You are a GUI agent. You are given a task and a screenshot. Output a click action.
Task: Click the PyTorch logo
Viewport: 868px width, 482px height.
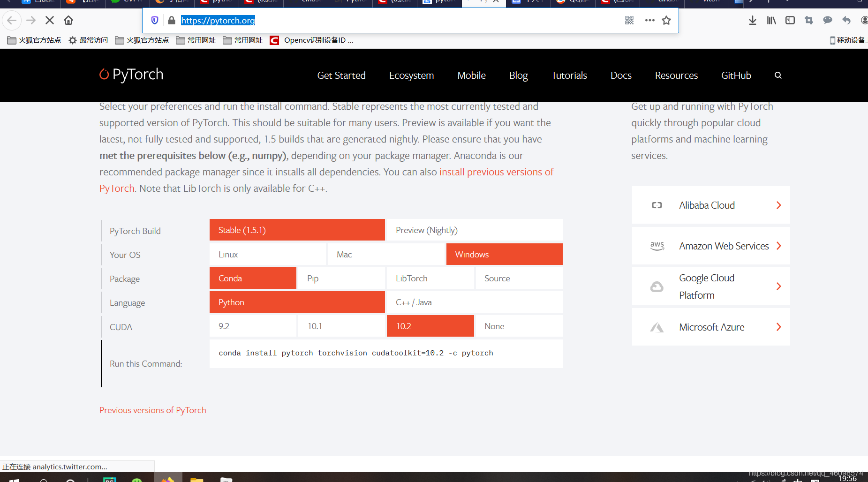131,75
